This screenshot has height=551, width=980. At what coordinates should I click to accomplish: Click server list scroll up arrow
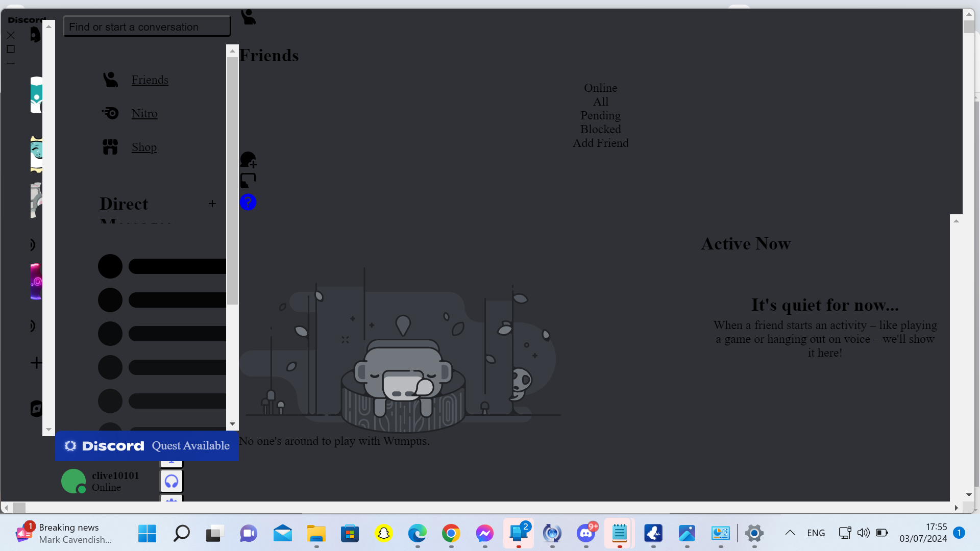[48, 26]
